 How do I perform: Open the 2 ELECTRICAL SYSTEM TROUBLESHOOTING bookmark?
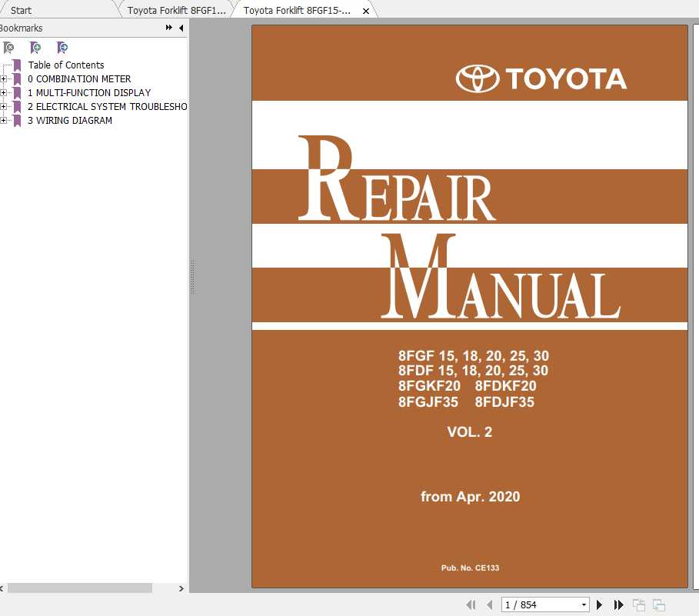coord(108,107)
